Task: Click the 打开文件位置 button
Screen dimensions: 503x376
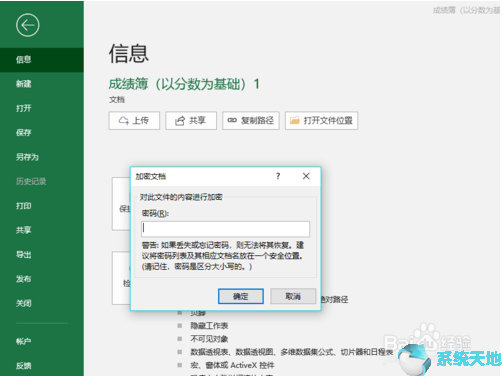Action: [x=321, y=120]
